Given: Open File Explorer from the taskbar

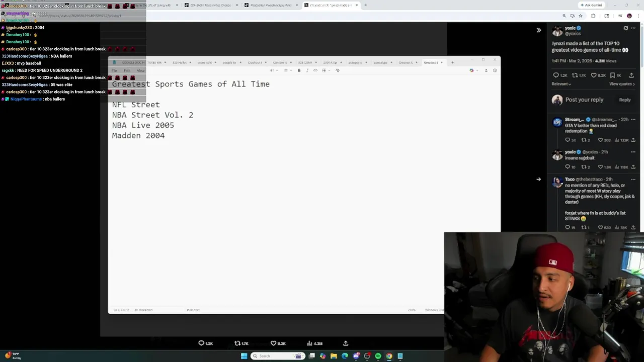Looking at the screenshot, I should (334, 356).
